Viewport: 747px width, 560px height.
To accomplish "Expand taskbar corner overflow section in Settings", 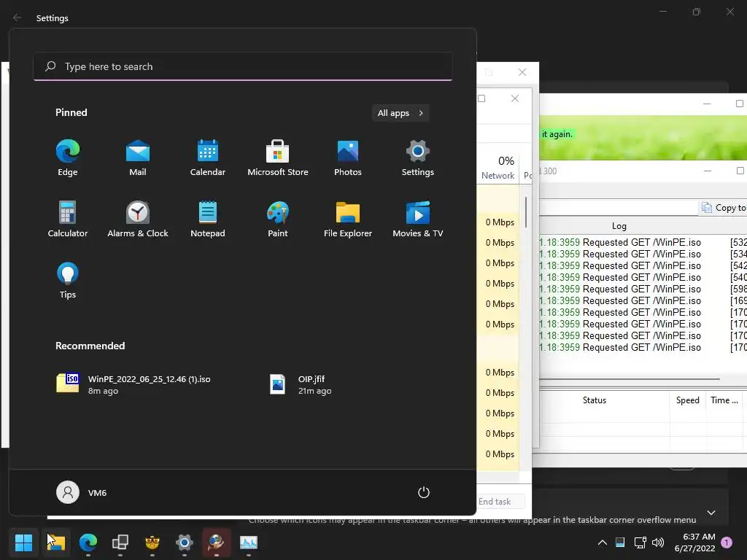I will 711,513.
